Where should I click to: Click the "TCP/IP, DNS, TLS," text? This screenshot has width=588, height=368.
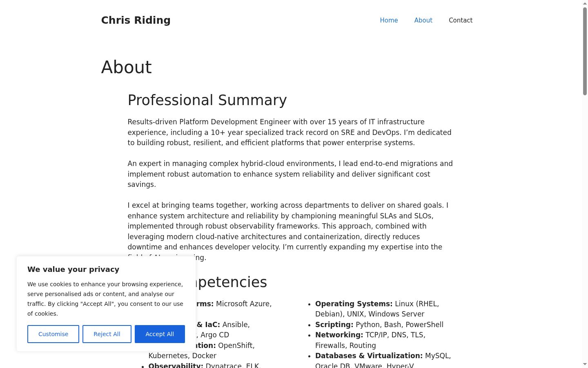[x=395, y=335]
